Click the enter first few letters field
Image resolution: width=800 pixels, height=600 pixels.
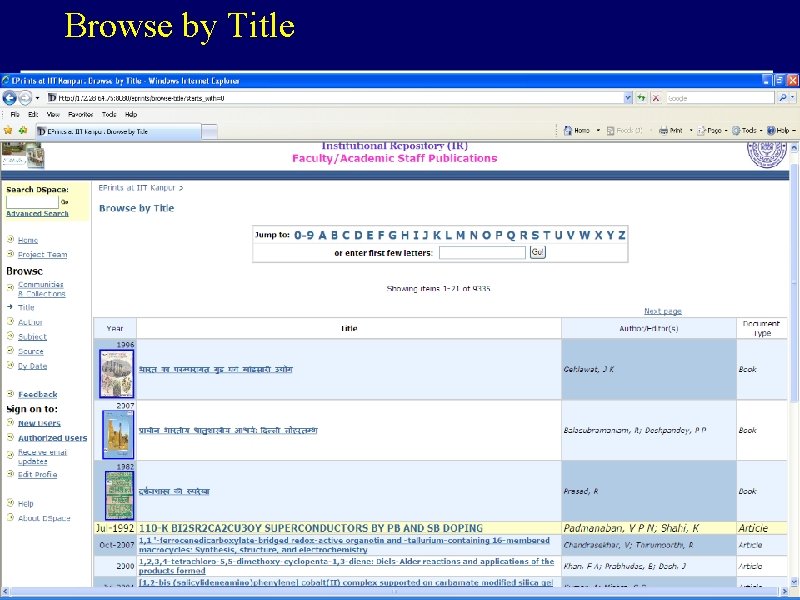pos(482,253)
